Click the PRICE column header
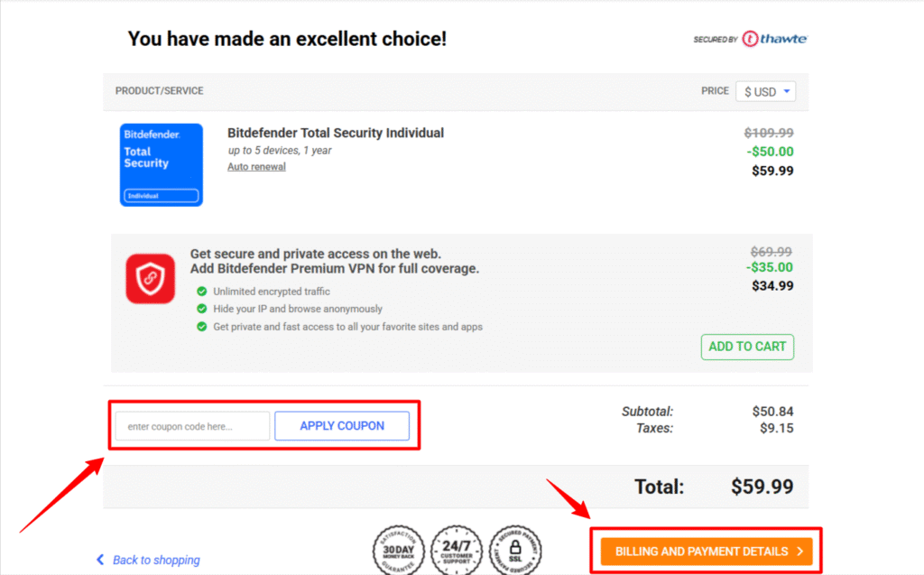This screenshot has height=575, width=924. [x=715, y=91]
